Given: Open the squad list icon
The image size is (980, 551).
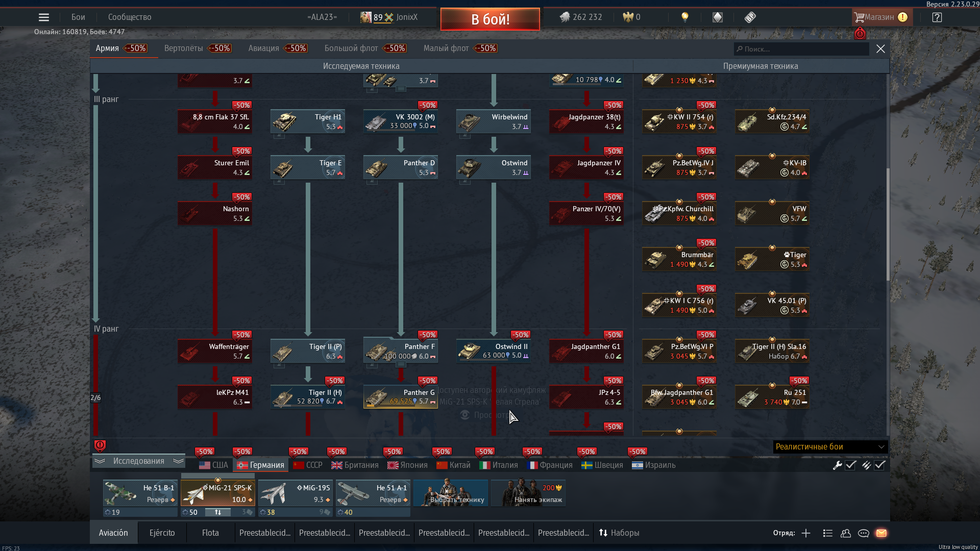Looking at the screenshot, I should (x=828, y=533).
